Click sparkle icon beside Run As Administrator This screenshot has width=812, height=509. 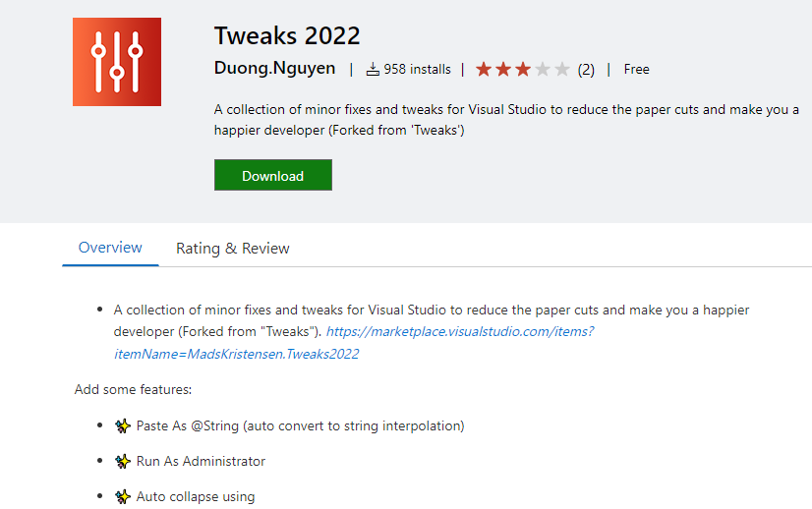122,462
